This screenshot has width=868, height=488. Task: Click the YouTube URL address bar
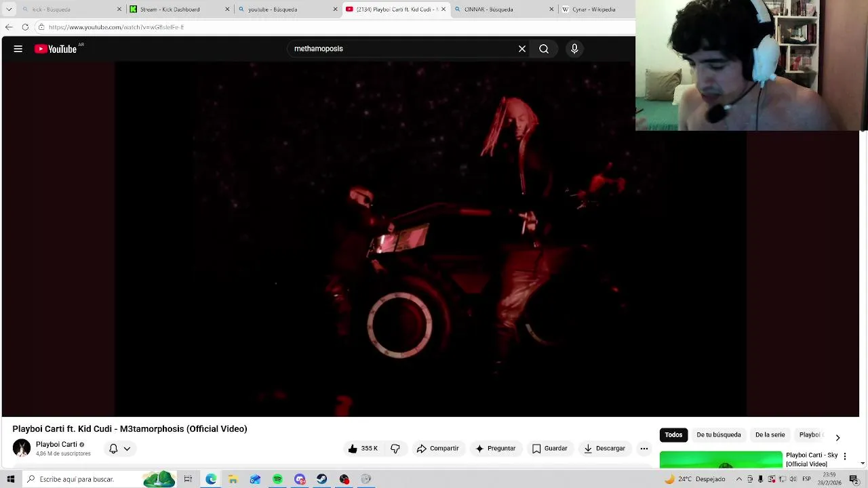click(x=336, y=27)
